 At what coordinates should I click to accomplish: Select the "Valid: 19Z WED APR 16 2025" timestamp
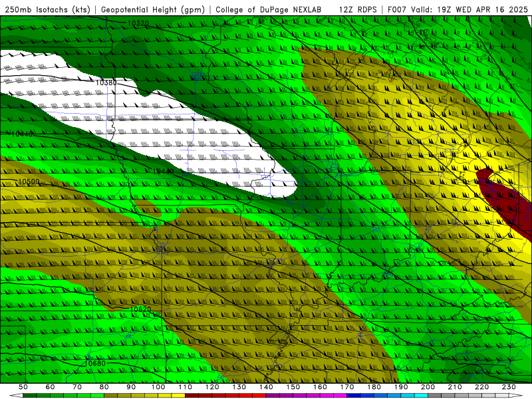tap(469, 9)
